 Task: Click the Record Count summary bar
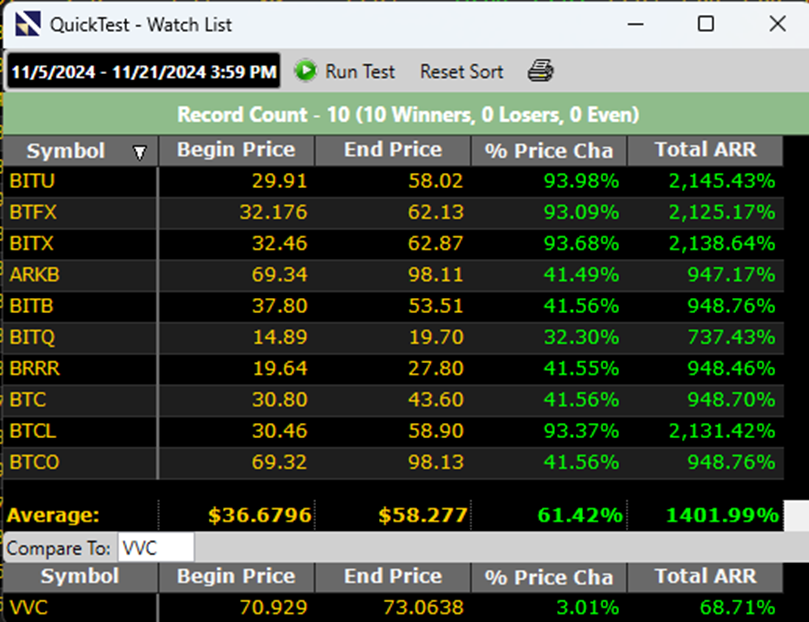tap(404, 115)
